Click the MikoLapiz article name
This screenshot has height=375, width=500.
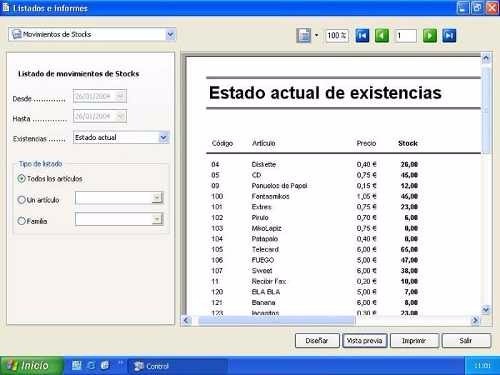tap(266, 228)
